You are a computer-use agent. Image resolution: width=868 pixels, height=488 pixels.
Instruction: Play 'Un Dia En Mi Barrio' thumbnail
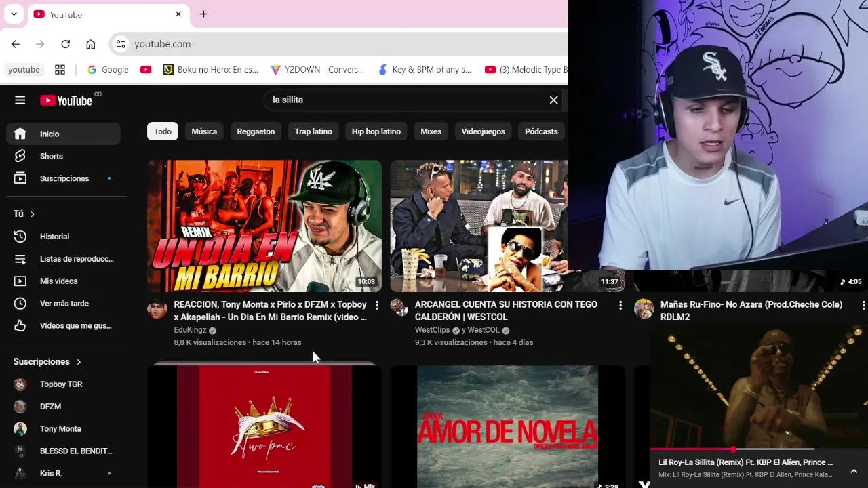[x=264, y=226]
